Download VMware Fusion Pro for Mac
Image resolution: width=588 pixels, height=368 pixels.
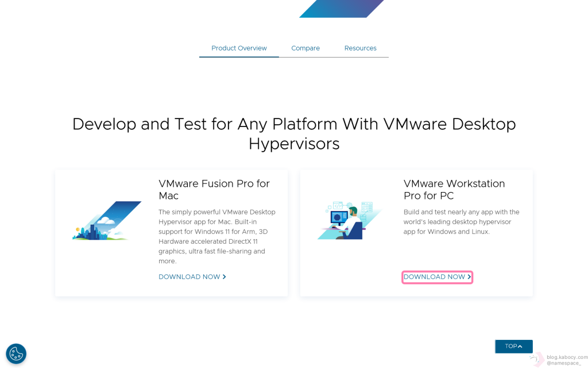(x=189, y=277)
